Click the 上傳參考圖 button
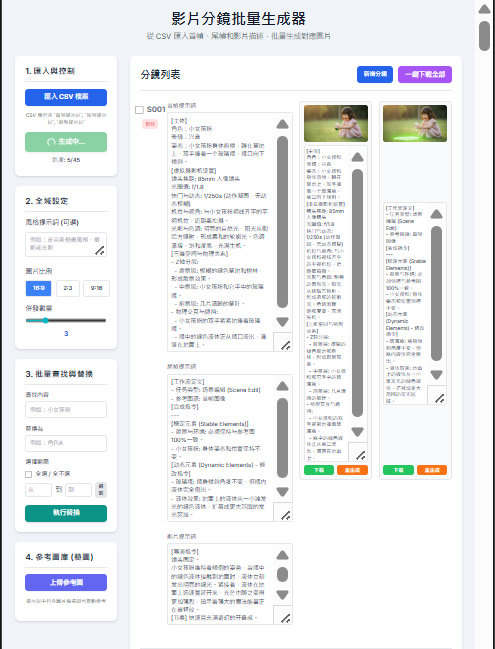 (x=66, y=582)
